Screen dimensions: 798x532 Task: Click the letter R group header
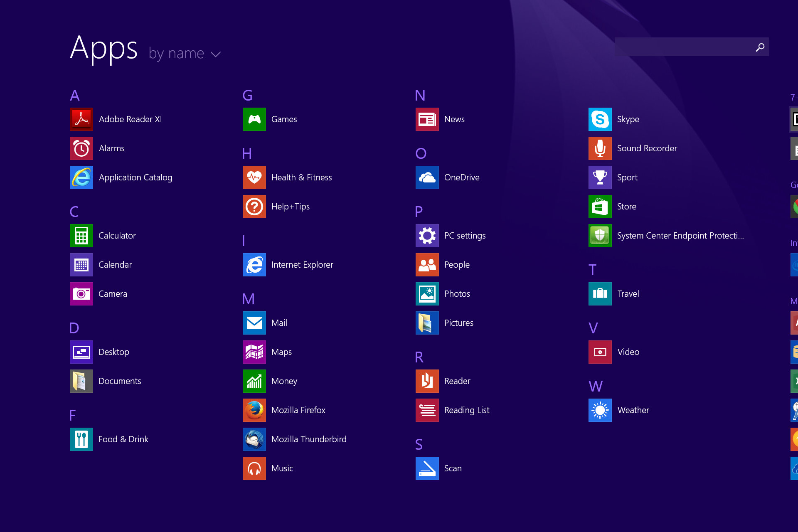419,357
